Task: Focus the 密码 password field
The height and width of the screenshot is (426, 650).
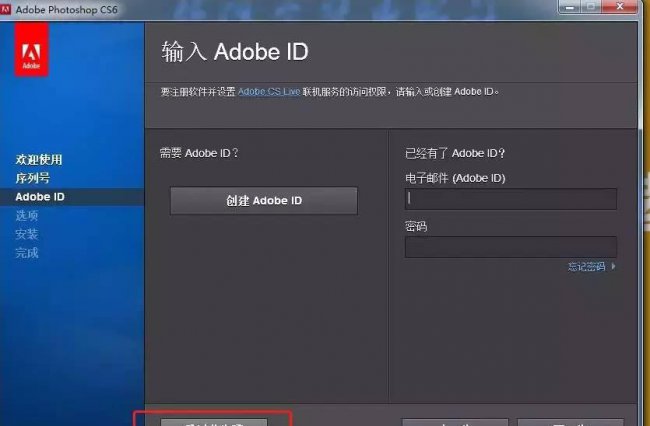Action: pyautogui.click(x=511, y=247)
